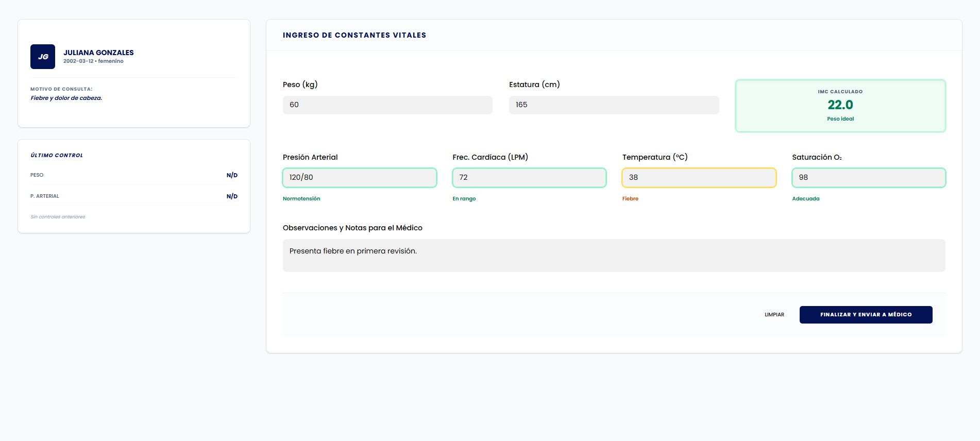Image resolution: width=980 pixels, height=441 pixels.
Task: Click the LIMPIAR button
Action: [x=774, y=315]
